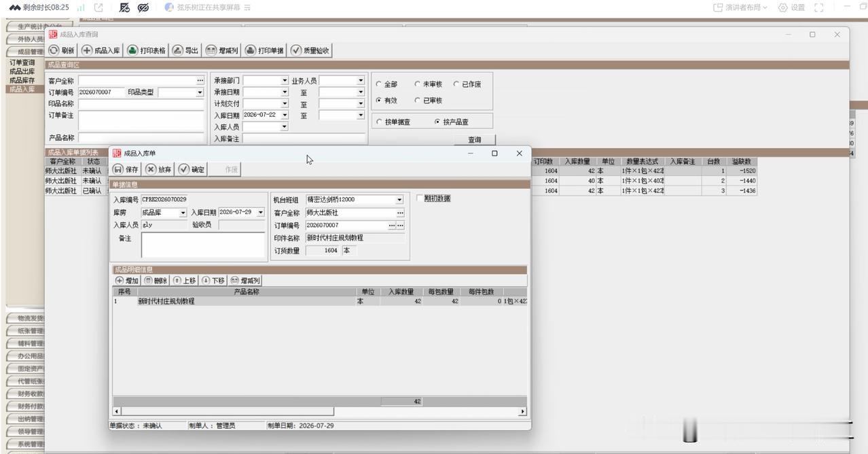Click 客户全称 ellipsis lookup in 成品入库单

400,213
